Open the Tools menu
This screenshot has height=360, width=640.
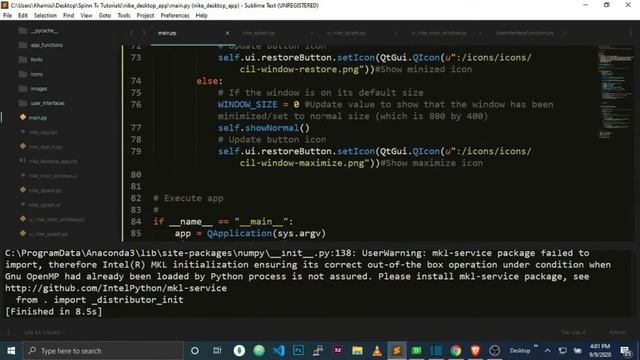(124, 16)
